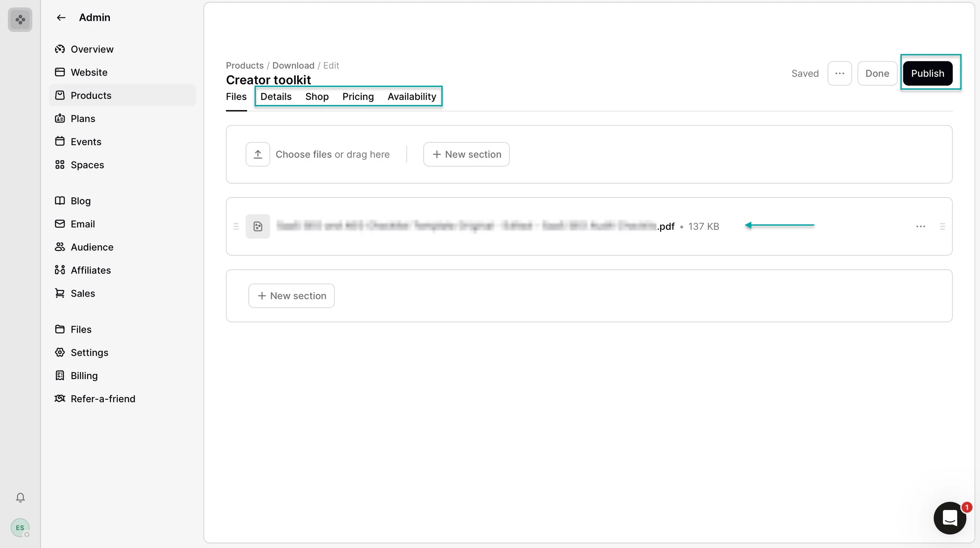Grab the PDF row's left drag handle
The image size is (980, 548).
point(236,226)
